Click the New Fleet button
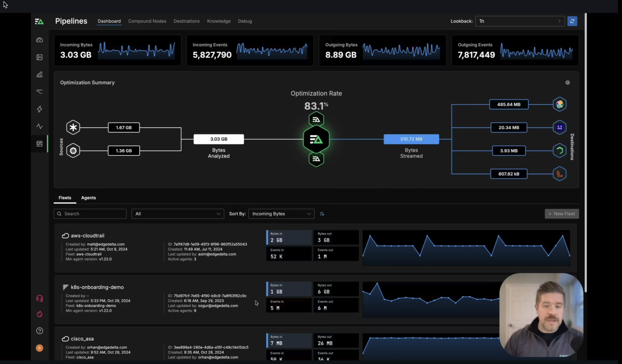This screenshot has height=364, width=622. 561,214
